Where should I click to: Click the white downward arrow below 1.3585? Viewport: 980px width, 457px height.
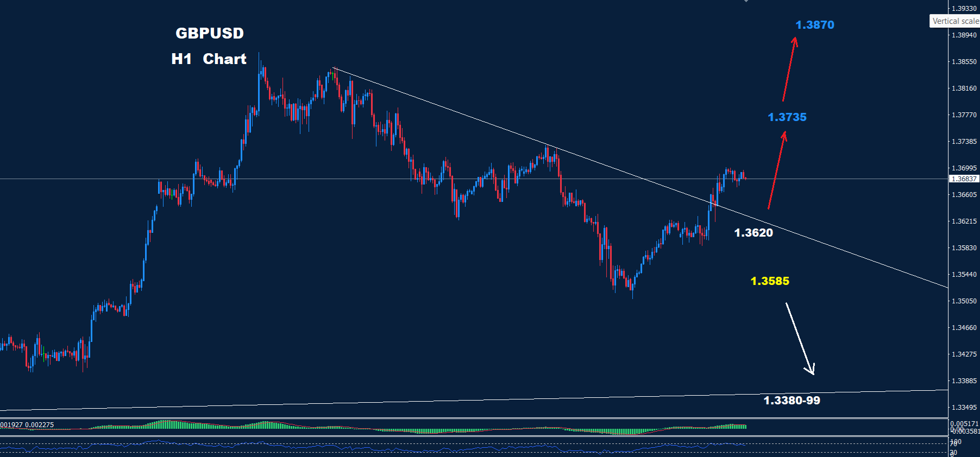pos(800,339)
